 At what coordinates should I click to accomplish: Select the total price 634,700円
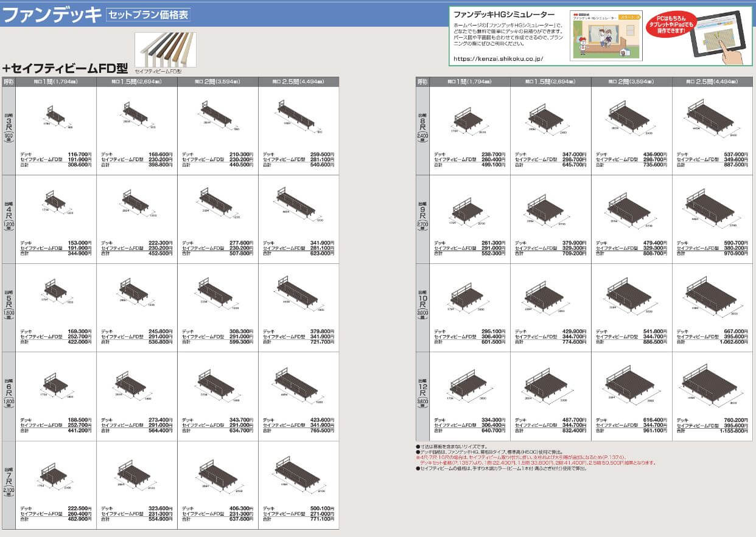point(241,430)
